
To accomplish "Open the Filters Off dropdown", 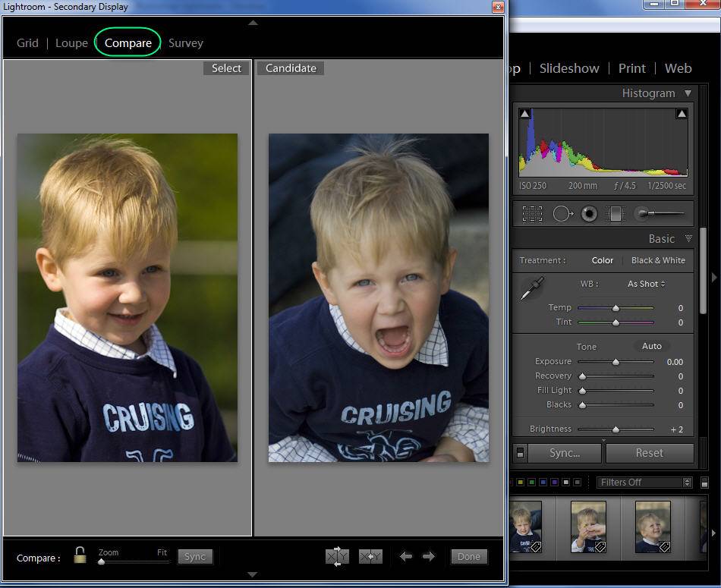I will tap(644, 483).
